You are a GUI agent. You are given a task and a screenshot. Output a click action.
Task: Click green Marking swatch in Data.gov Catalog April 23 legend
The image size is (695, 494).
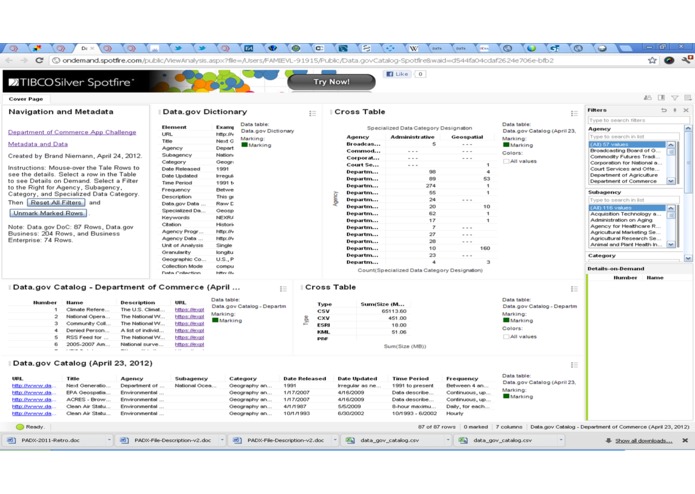point(506,396)
